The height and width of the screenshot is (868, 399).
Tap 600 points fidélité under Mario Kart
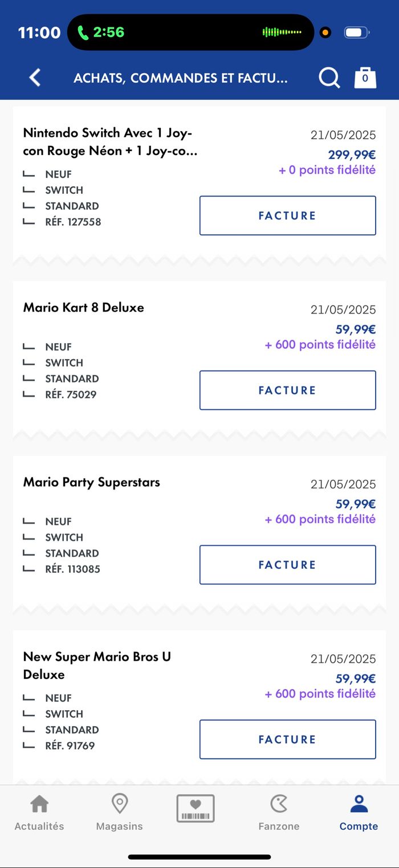click(x=320, y=345)
